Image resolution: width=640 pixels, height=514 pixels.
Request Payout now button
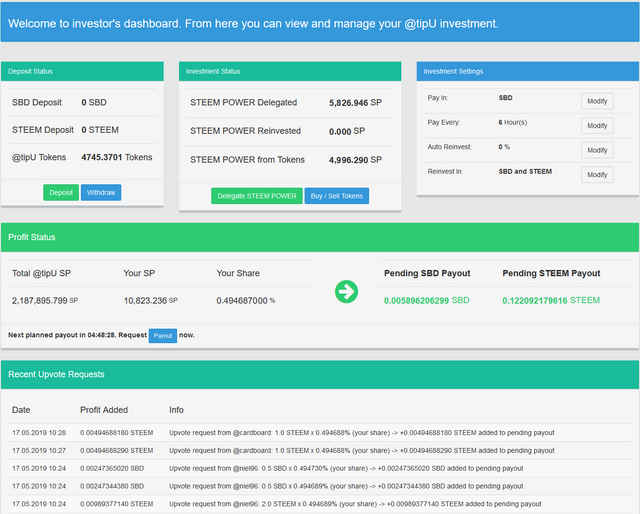(x=162, y=336)
